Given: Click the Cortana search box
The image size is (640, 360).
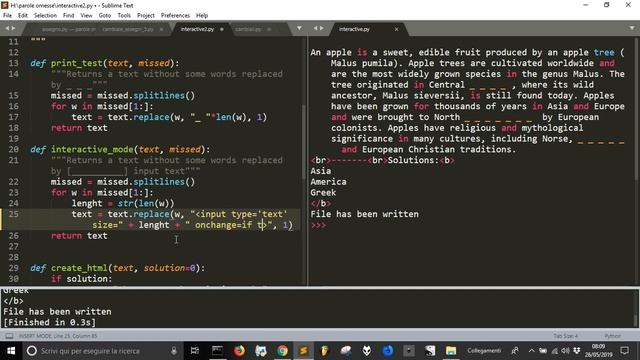Looking at the screenshot, I should tap(102, 351).
